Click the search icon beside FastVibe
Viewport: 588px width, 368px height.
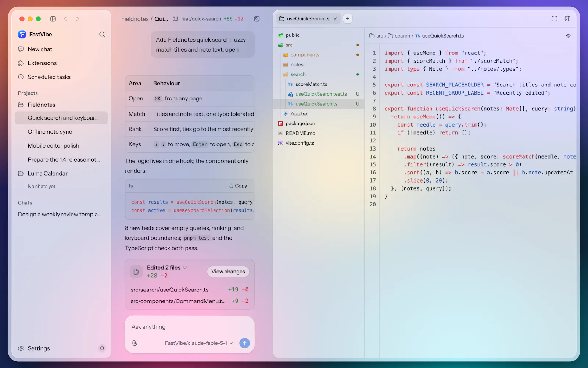click(102, 34)
